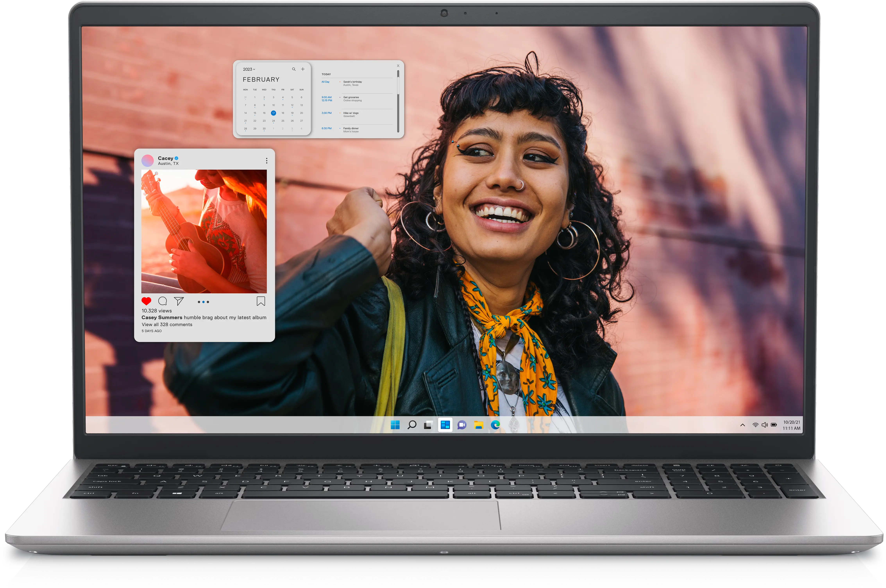
Task: Click the agenda list scrollbar
Action: [398, 101]
